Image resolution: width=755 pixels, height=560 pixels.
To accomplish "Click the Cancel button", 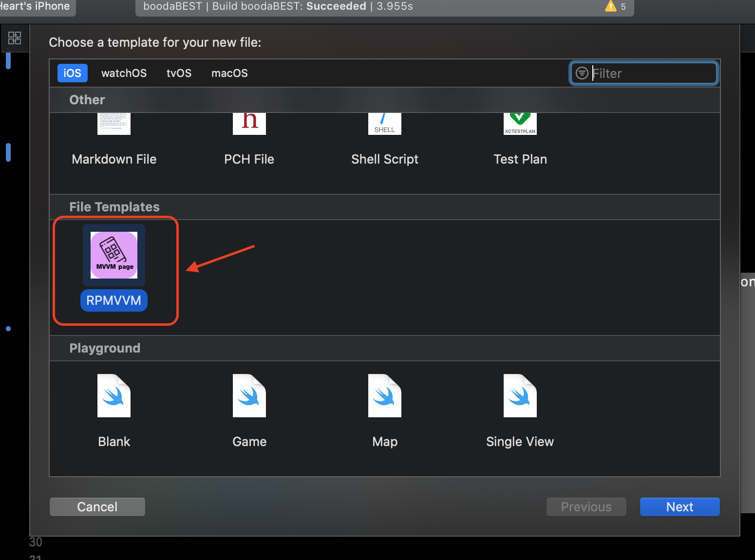I will 97,507.
